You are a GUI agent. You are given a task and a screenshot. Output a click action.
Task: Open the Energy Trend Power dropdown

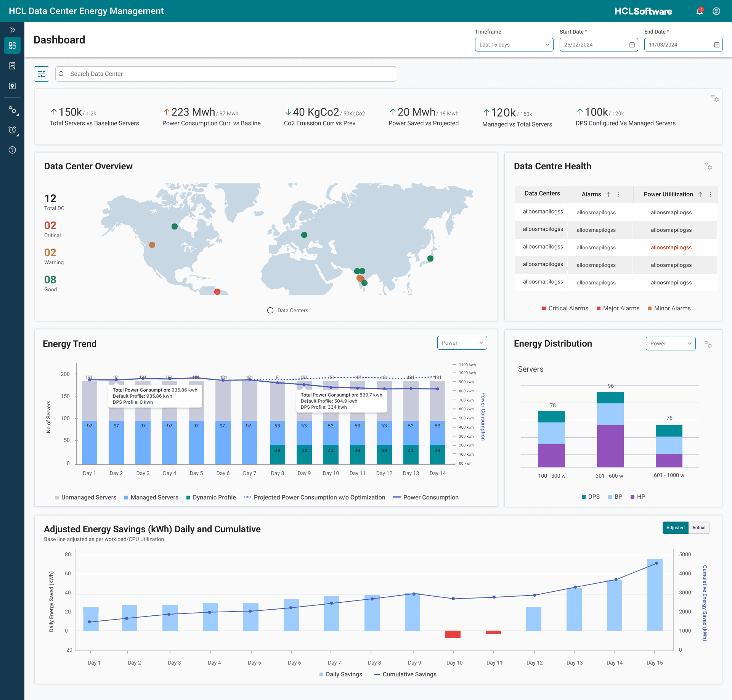pyautogui.click(x=462, y=343)
